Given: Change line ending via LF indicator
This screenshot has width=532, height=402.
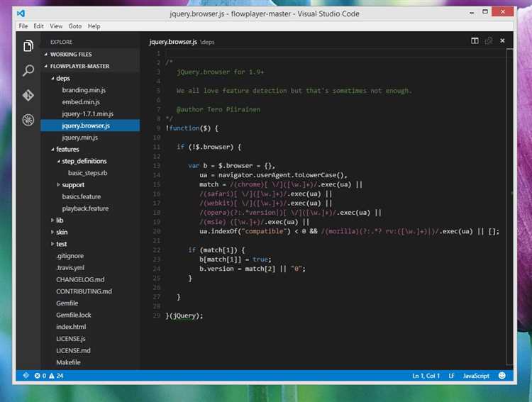Looking at the screenshot, I should (x=451, y=376).
